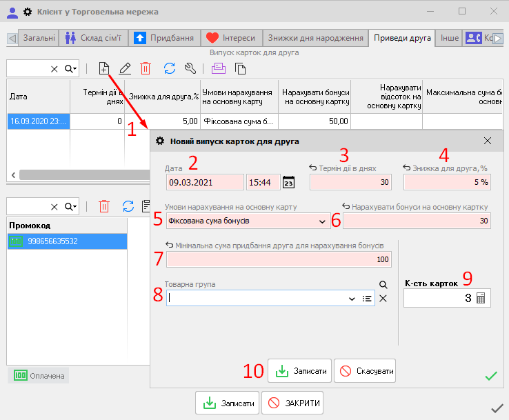The height and width of the screenshot is (420, 509).
Task: Click the purple printer icon
Action: point(219,68)
